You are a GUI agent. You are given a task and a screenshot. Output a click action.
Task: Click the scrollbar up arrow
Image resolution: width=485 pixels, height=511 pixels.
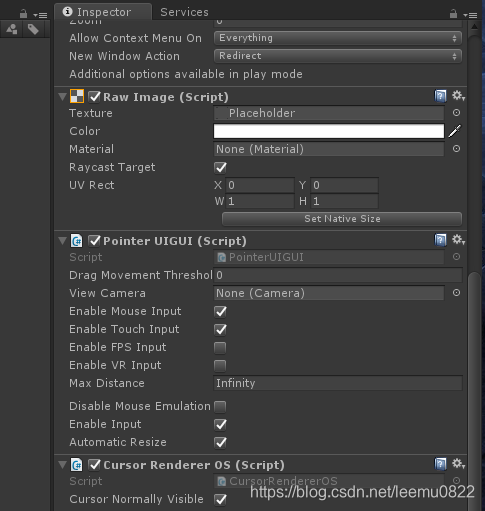(x=474, y=26)
